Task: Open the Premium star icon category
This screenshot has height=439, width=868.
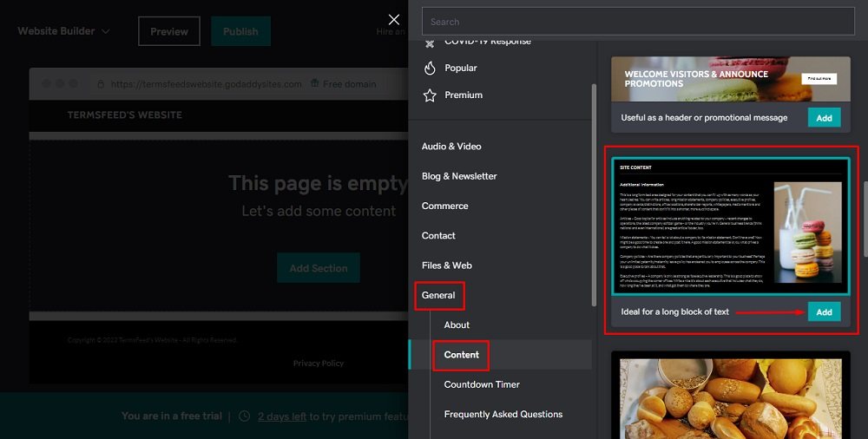Action: (x=430, y=95)
